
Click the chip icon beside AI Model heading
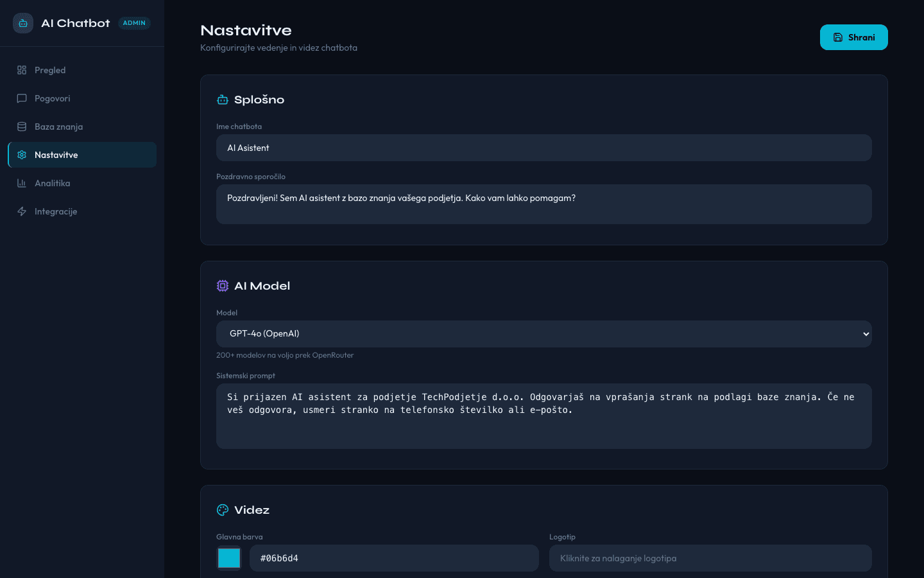point(223,286)
